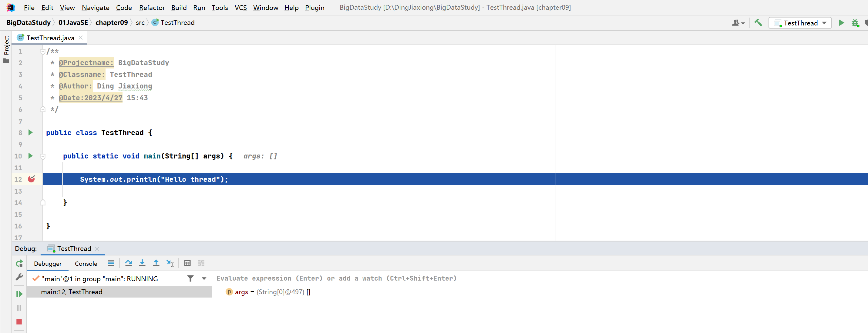868x333 pixels.
Task: Open the Plugin menu
Action: click(315, 7)
